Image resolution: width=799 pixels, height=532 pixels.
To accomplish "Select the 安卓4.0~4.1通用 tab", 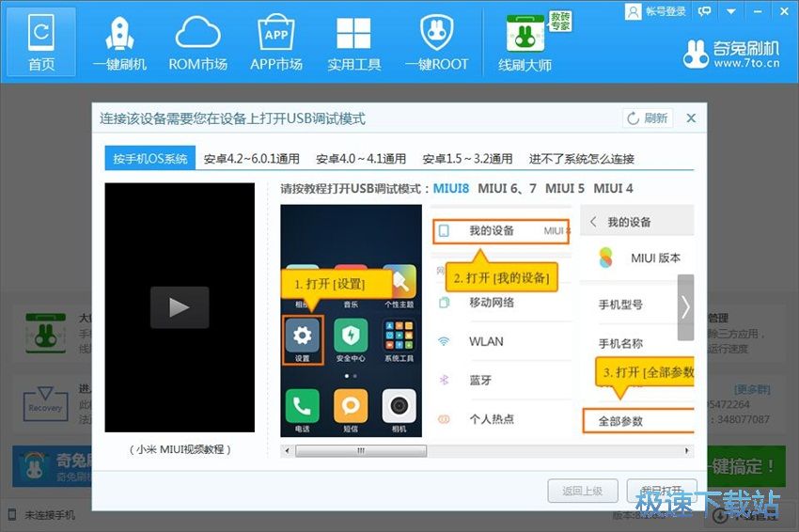I will click(x=361, y=159).
